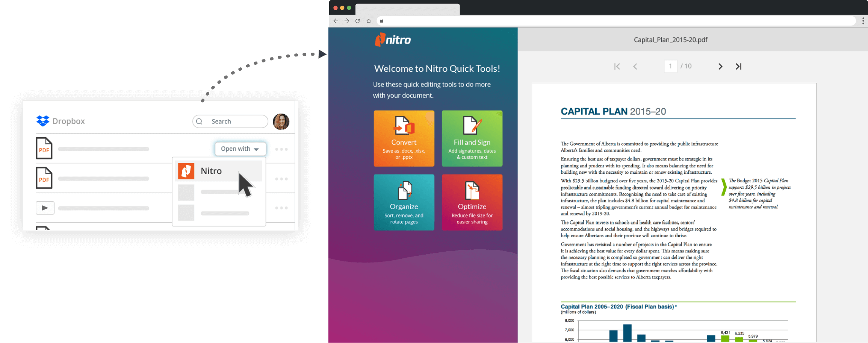Viewport: 868px width, 343px height.
Task: Click the Welcome to Nitro Quick Tools! heading
Action: coord(437,68)
